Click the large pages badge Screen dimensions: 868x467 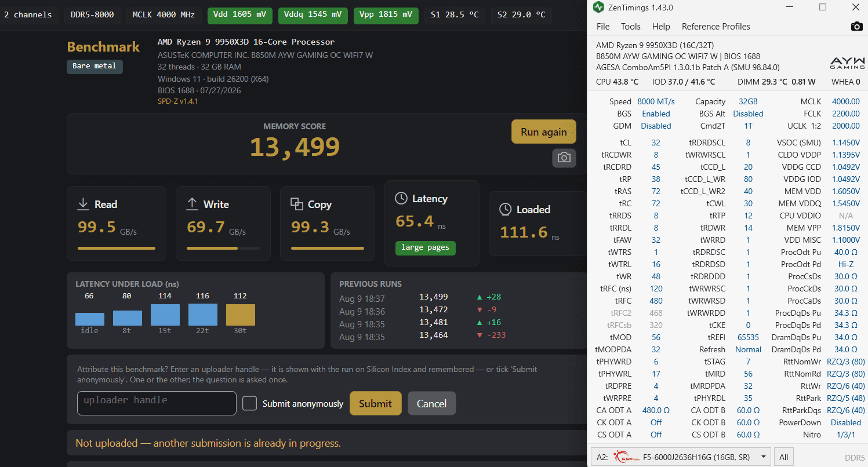click(x=426, y=247)
